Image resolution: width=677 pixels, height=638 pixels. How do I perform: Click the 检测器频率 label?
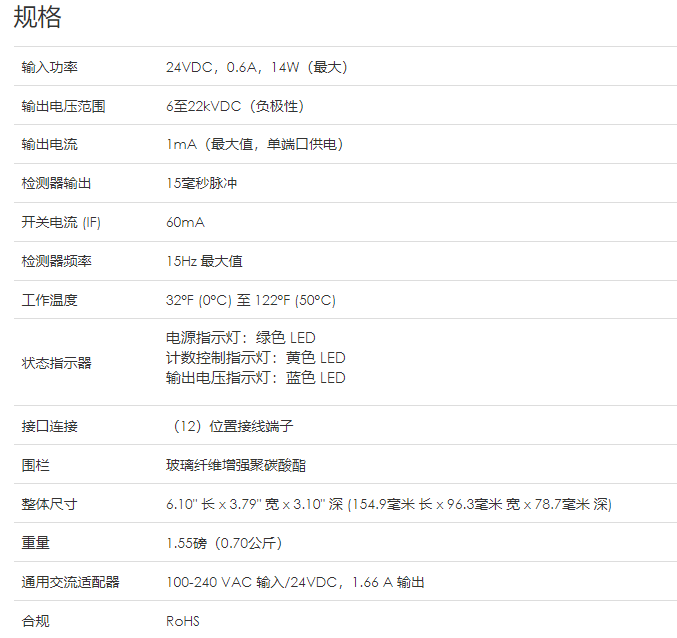click(56, 261)
